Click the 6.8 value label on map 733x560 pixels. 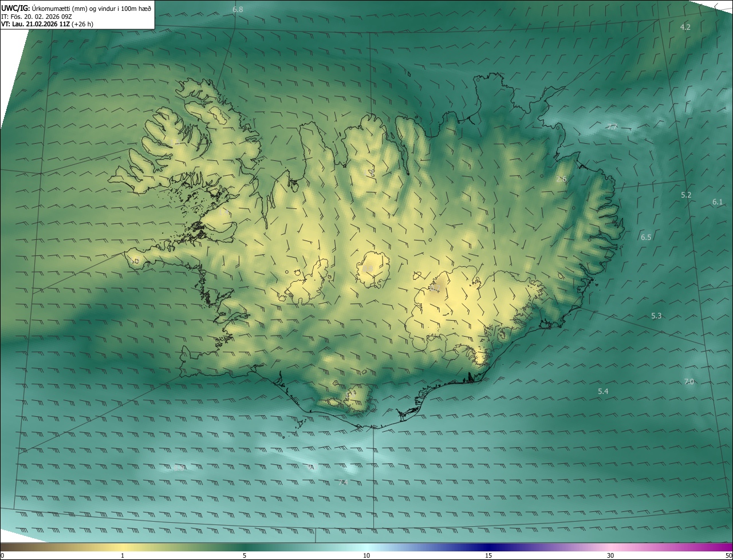click(x=238, y=10)
